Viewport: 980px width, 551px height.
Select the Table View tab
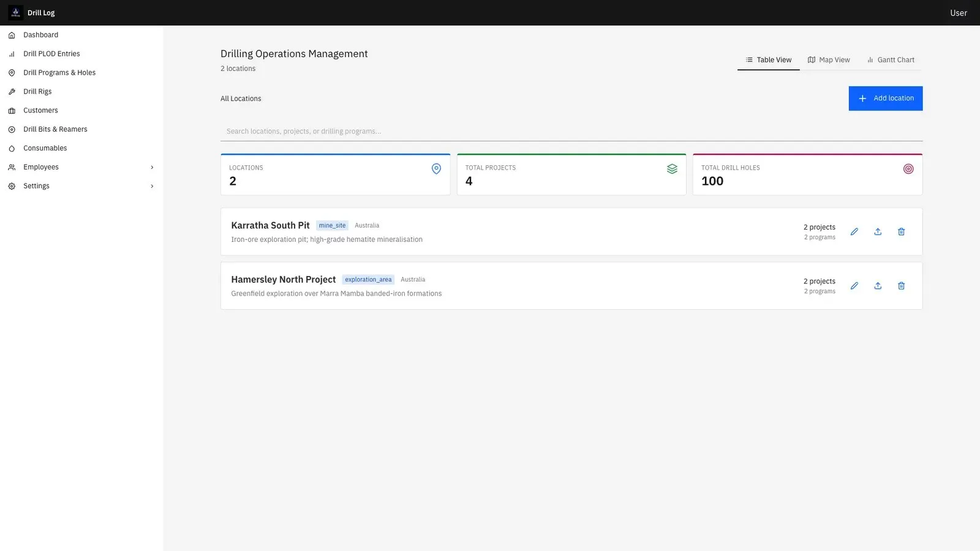click(768, 60)
